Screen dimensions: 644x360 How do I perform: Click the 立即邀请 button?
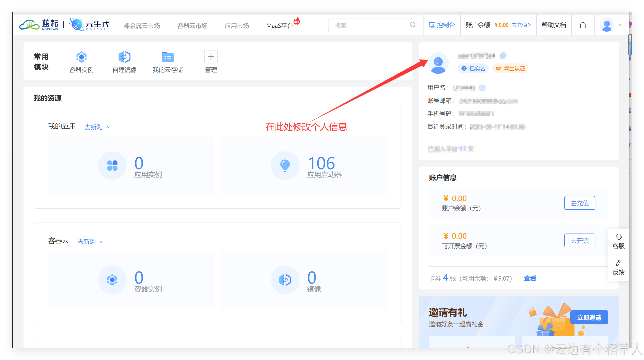click(589, 317)
